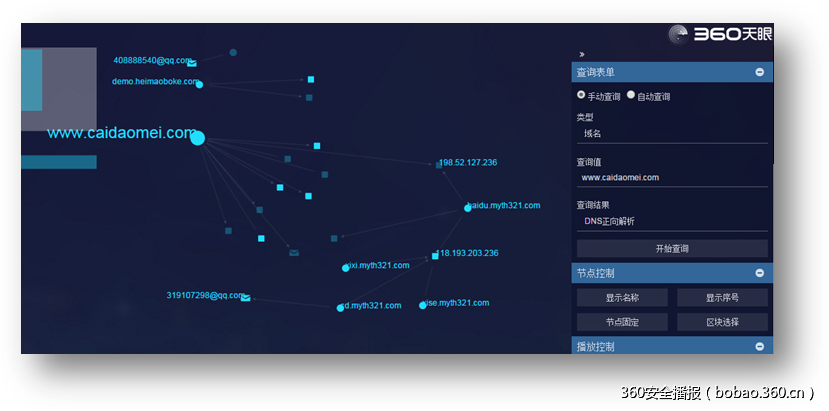Image resolution: width=829 pixels, height=411 pixels.
Task: Collapse the 播放控制 panel section
Action: [x=759, y=346]
